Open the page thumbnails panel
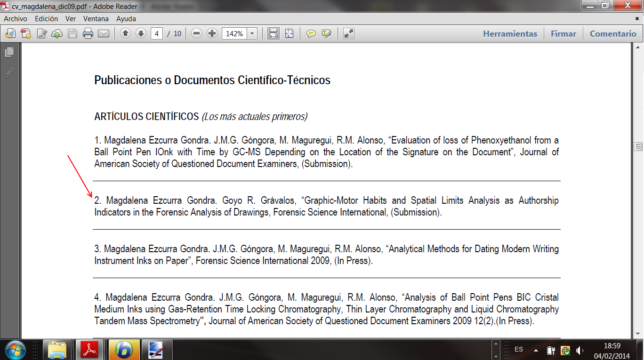This screenshot has height=360, width=644. coord(9,52)
